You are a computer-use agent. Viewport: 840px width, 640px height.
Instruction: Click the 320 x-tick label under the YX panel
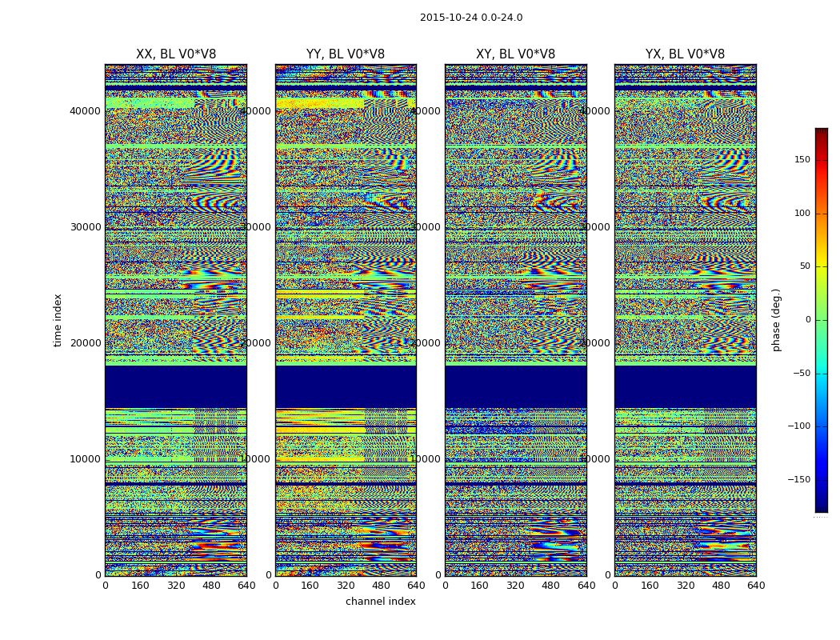686,586
